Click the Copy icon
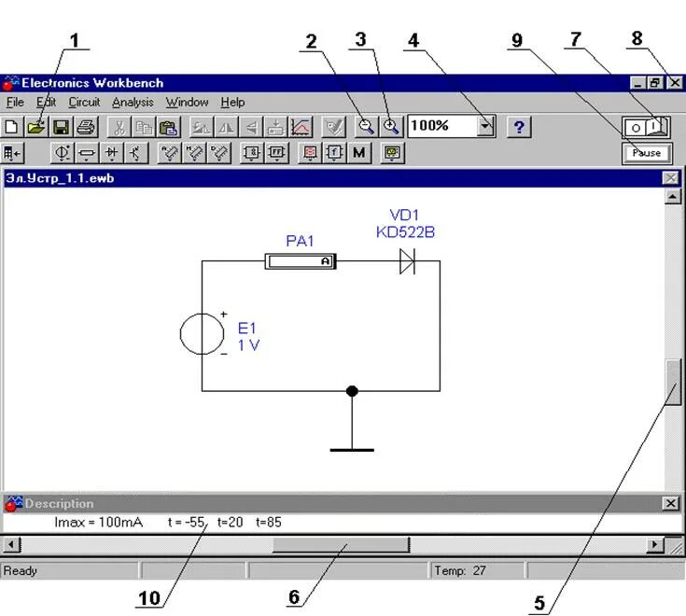This screenshot has height=616, width=686. [144, 127]
